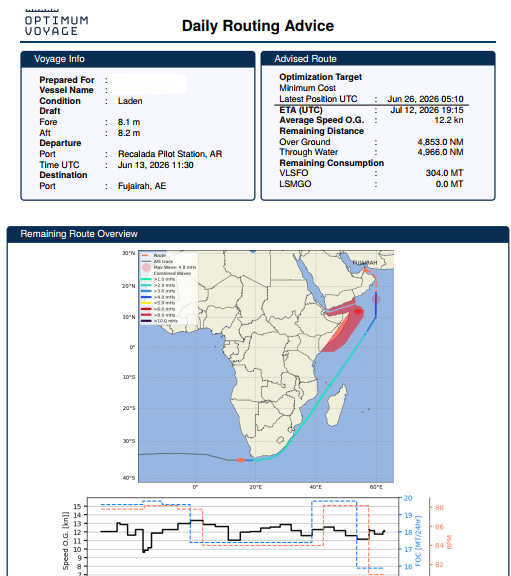Click the 'Route' legend color swatch
This screenshot has width=511, height=576.
(145, 255)
